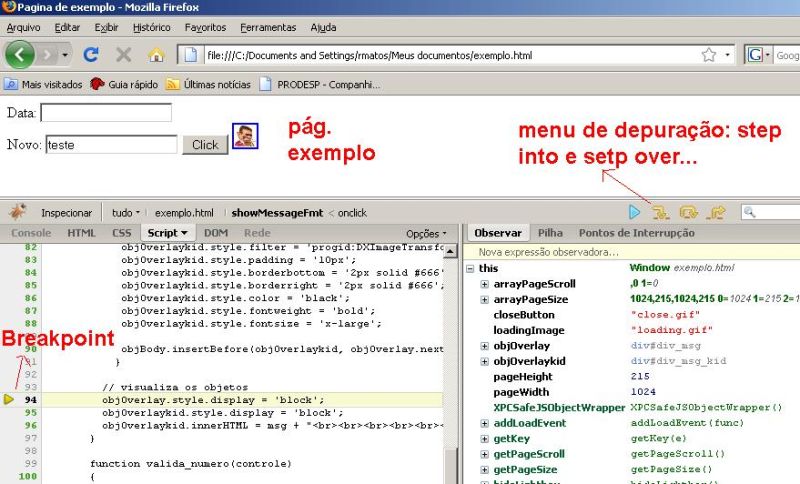Open the Ferramentas menu
800x484 pixels.
268,28
